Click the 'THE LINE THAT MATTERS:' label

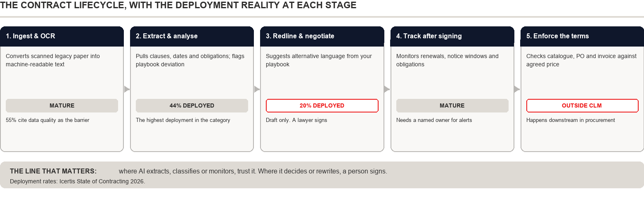53,171
